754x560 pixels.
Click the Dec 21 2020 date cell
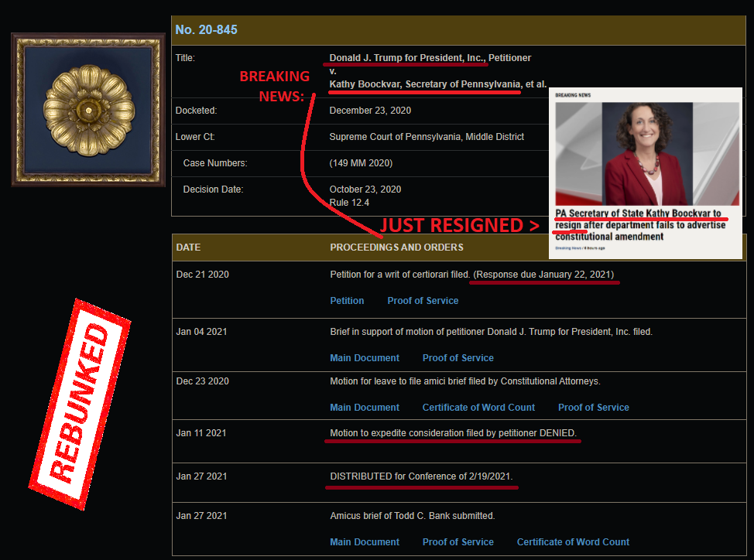(203, 275)
